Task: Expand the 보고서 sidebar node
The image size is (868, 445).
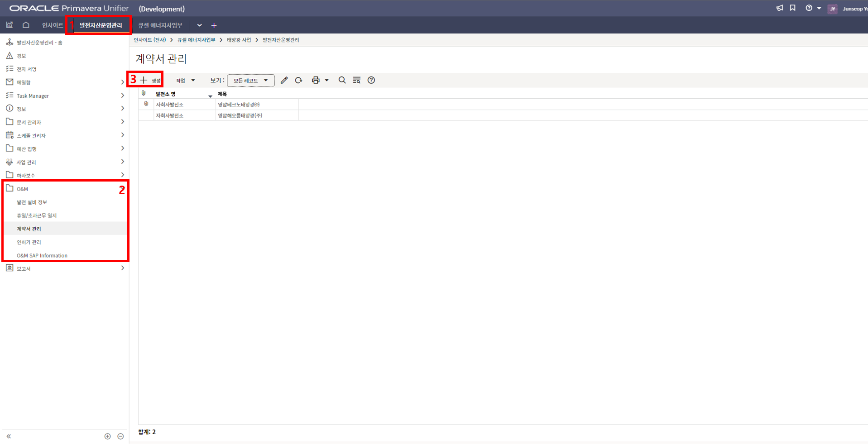Action: click(x=122, y=268)
